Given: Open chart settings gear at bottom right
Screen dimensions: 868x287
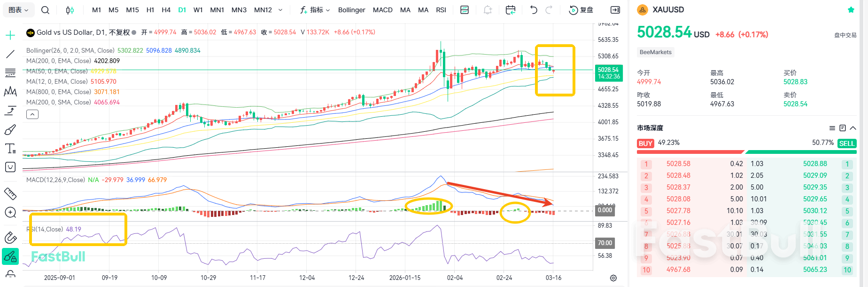Looking at the screenshot, I should click(613, 278).
